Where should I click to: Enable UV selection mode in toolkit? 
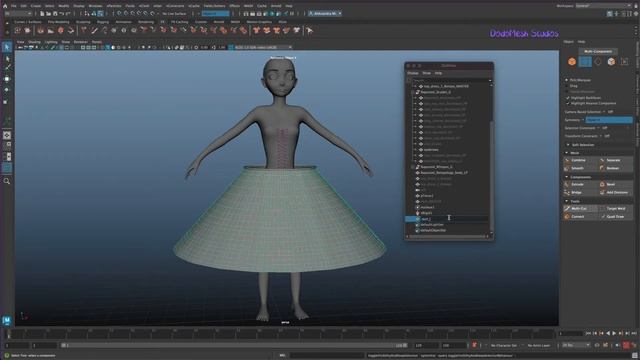point(624,62)
